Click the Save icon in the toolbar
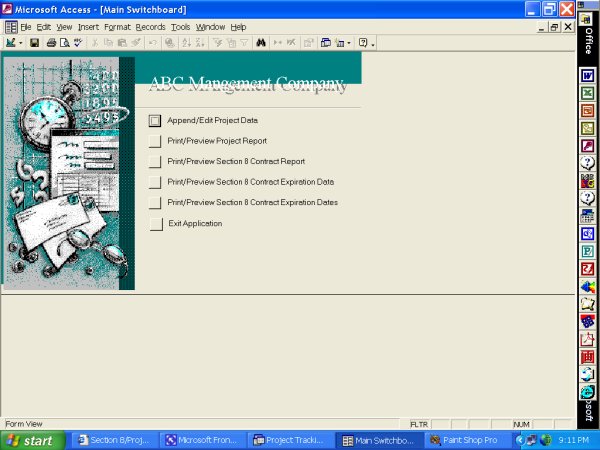This screenshot has height=450, width=600. tap(34, 44)
